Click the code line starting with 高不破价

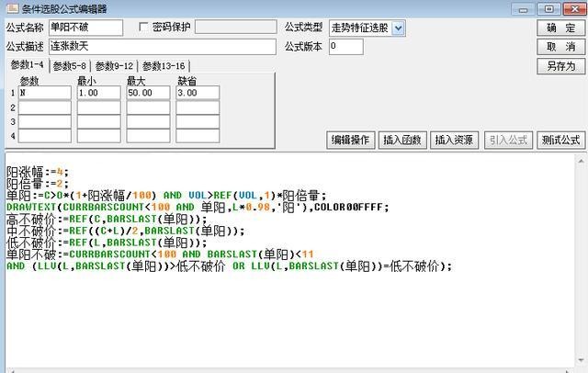click(x=107, y=219)
